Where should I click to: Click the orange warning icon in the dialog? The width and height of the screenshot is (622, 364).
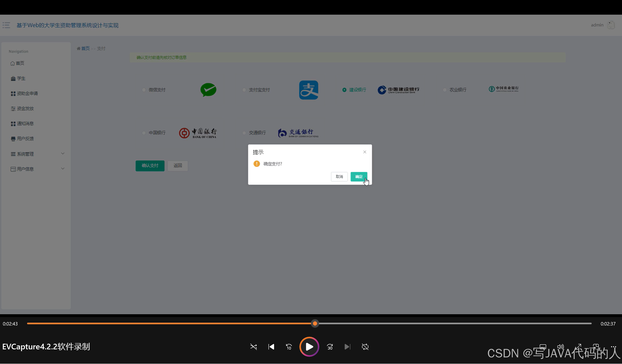257,164
